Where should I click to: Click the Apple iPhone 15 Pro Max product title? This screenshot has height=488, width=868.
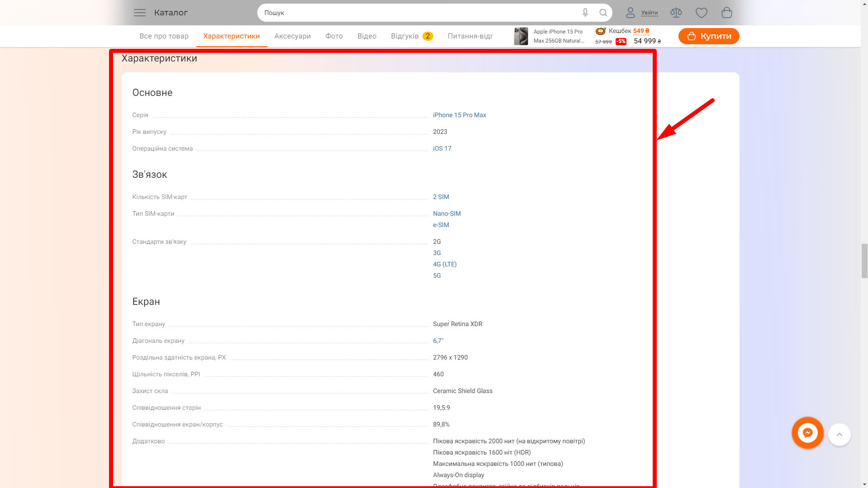pos(558,36)
